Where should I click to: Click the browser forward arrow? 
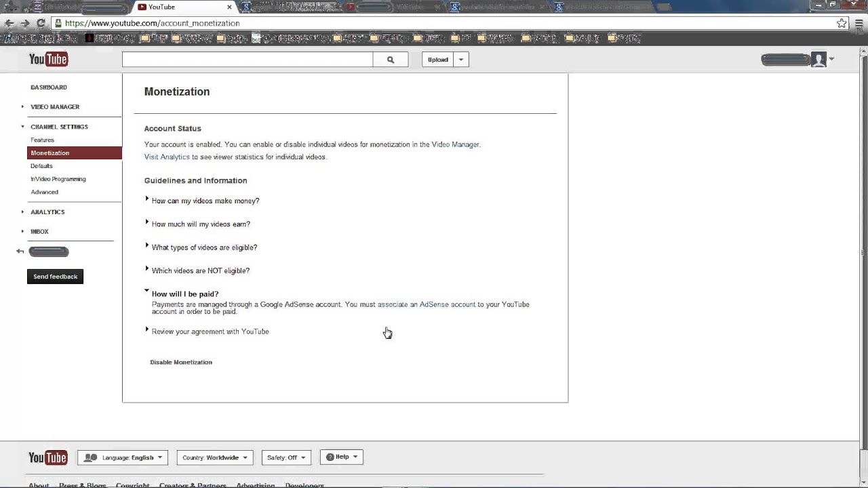(x=25, y=23)
